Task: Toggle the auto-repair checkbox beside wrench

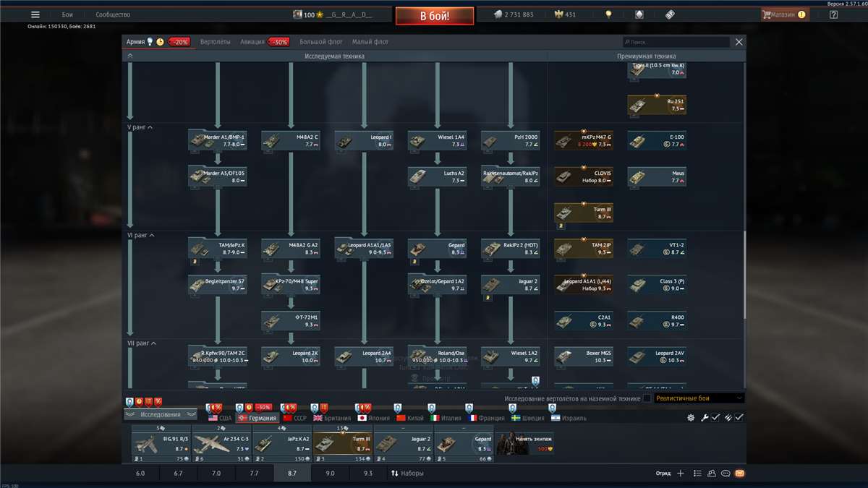Action: pyautogui.click(x=715, y=418)
